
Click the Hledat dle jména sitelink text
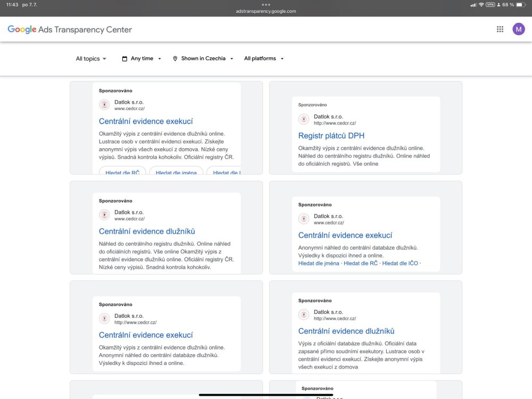point(319,263)
